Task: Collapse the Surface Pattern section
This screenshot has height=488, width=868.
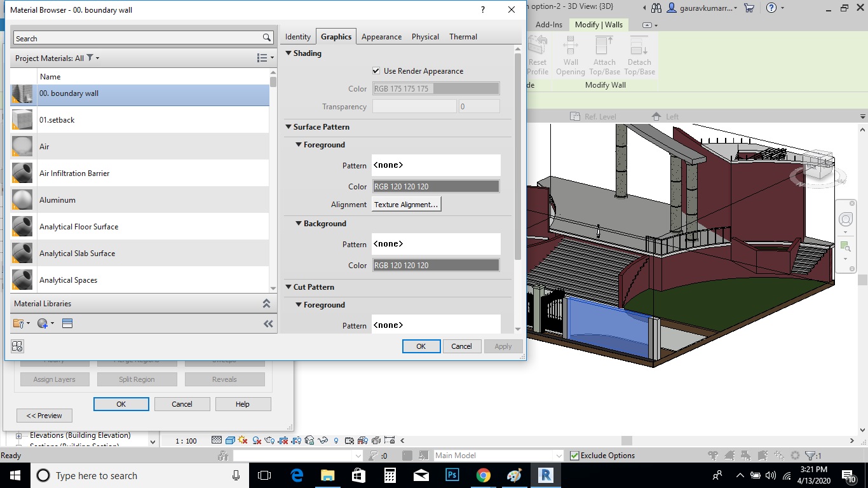Action: [288, 127]
